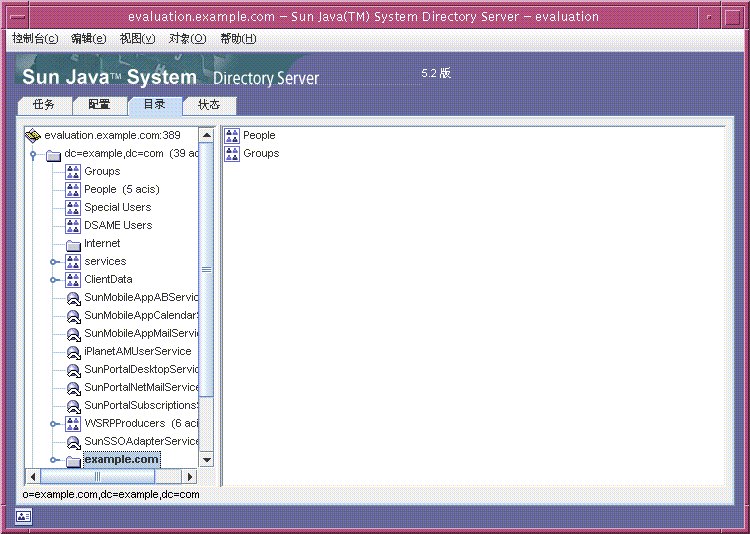750x534 pixels.
Task: Click the example.com folder icon
Action: 73,460
